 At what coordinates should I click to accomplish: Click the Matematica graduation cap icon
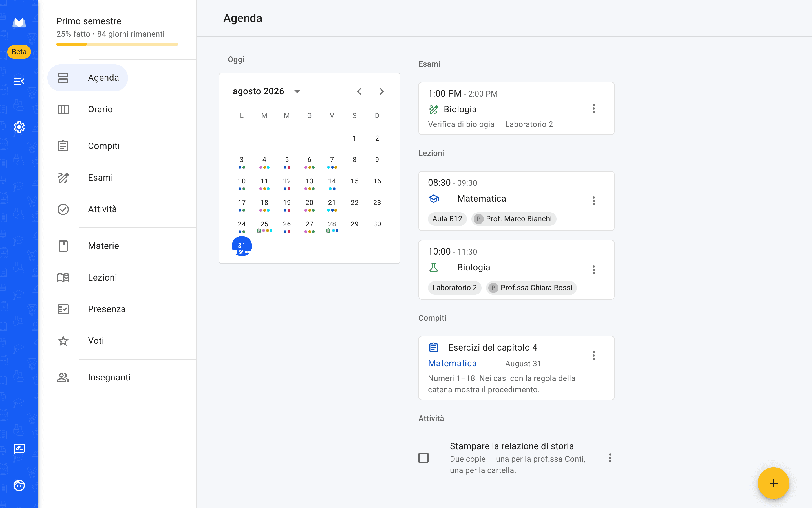pyautogui.click(x=434, y=199)
